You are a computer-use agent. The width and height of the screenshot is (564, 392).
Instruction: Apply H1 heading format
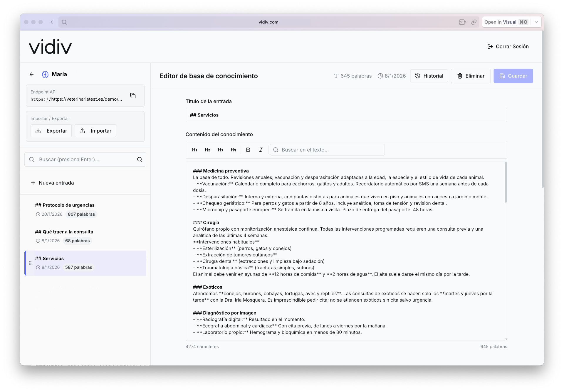point(194,150)
